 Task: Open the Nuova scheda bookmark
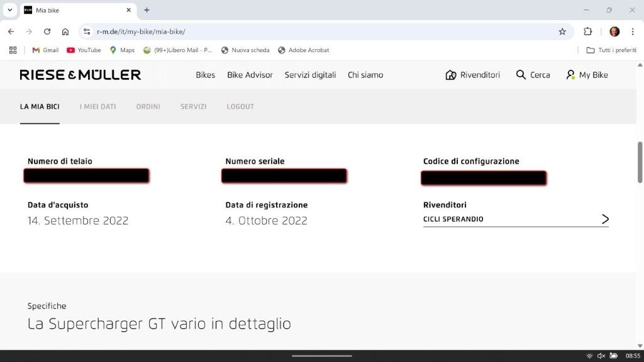pyautogui.click(x=245, y=50)
